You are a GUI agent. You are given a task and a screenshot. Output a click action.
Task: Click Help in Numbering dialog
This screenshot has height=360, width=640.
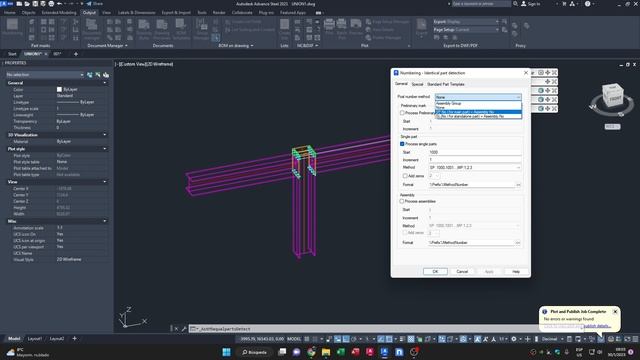click(516, 271)
